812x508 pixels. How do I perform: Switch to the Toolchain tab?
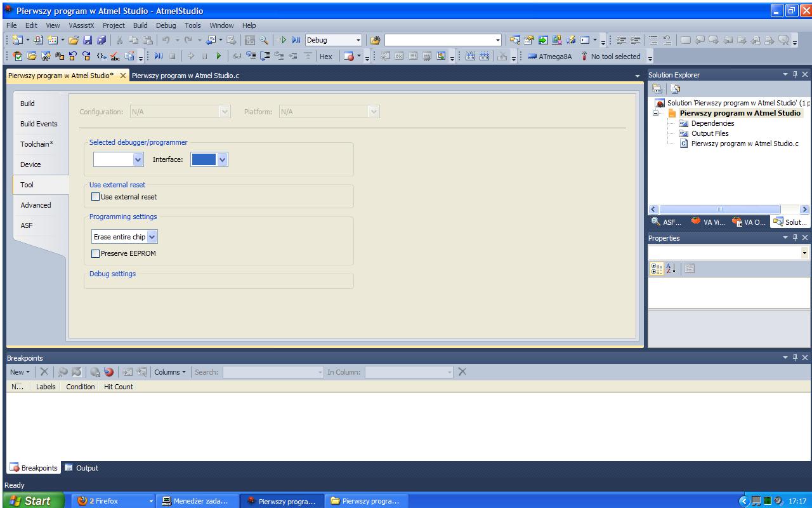(x=40, y=144)
